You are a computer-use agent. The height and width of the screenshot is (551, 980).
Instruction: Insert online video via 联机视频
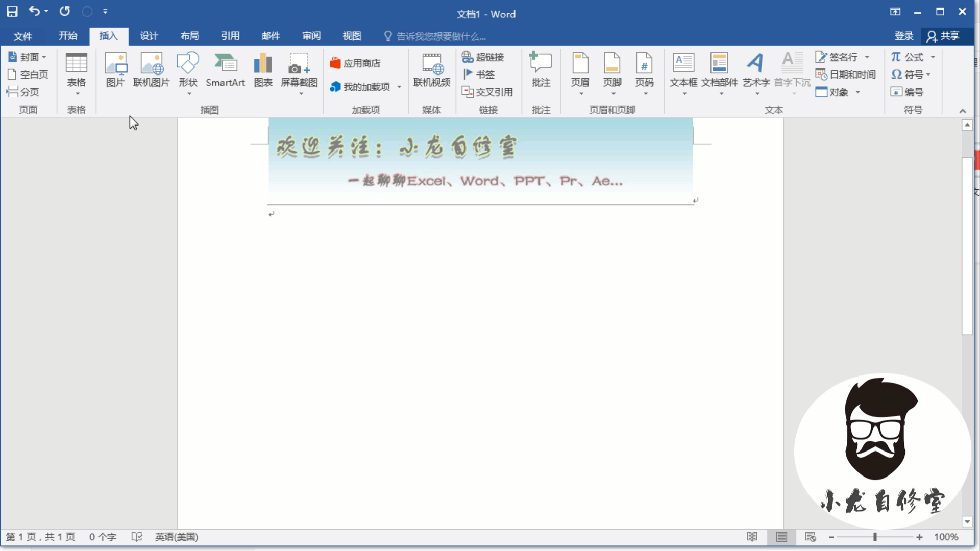(431, 69)
